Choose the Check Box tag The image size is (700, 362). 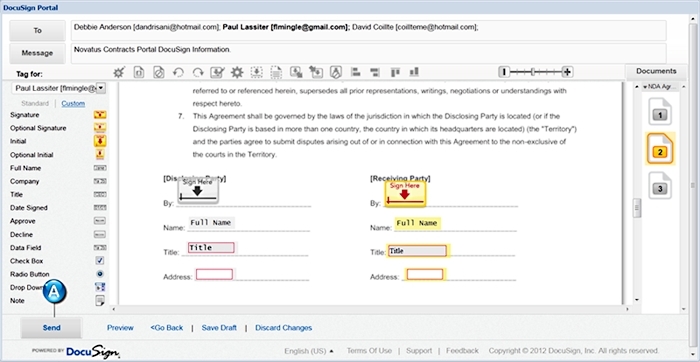tap(100, 261)
